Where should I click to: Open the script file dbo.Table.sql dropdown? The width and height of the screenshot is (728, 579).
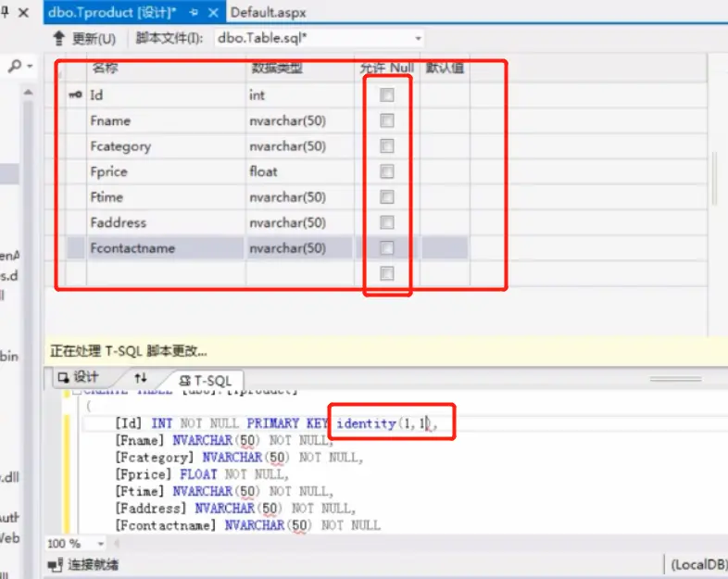coord(418,38)
